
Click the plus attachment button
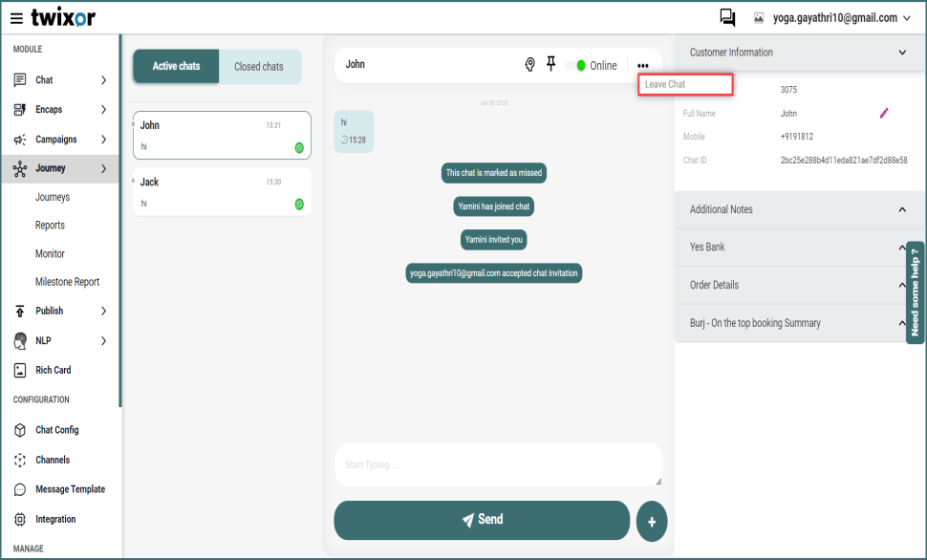click(652, 522)
